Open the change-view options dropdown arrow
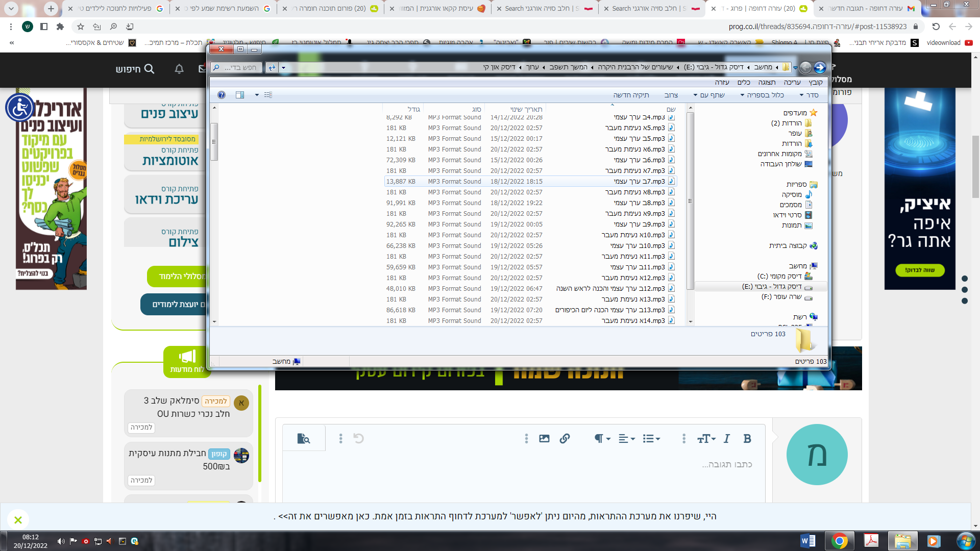This screenshot has height=551, width=980. pyautogui.click(x=257, y=95)
